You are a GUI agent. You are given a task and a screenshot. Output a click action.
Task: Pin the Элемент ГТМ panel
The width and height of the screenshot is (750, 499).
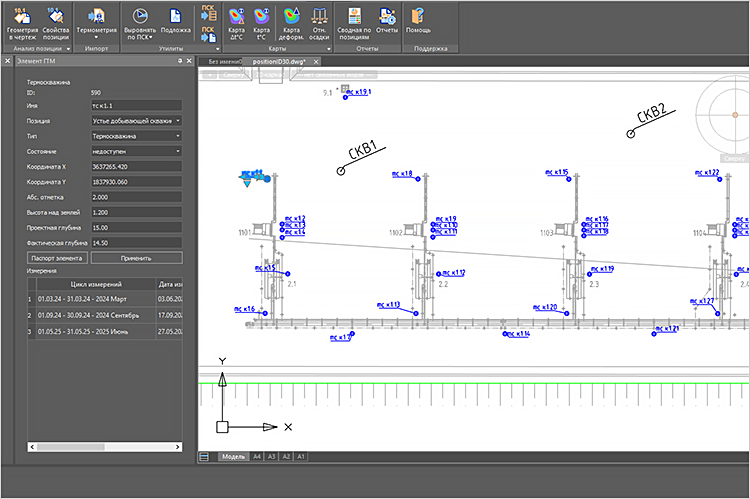point(180,61)
